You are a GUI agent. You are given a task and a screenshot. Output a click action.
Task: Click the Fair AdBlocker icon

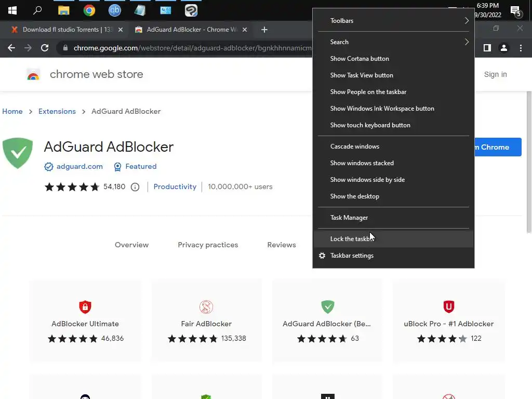tap(206, 307)
